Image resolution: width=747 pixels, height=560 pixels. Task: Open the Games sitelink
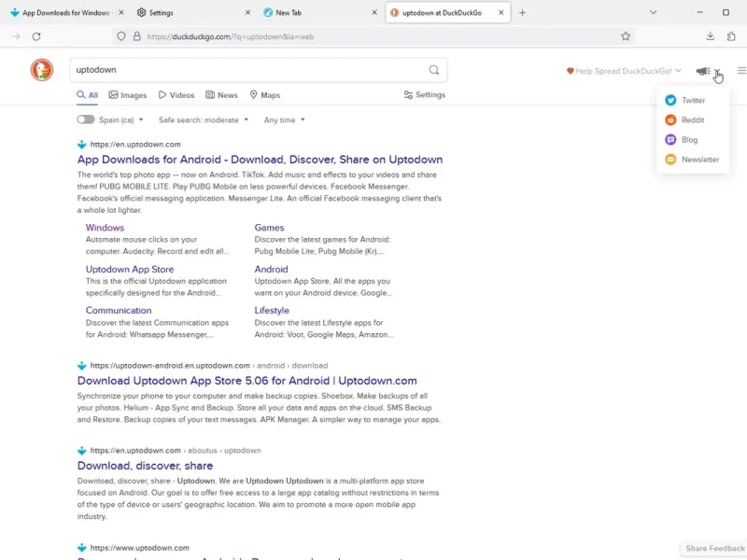pos(269,228)
